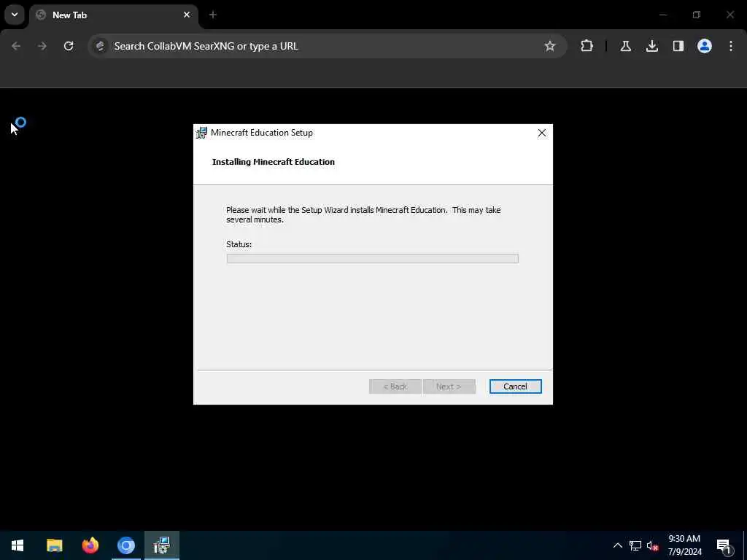Open the clock showing 9:30 AM
This screenshot has height=560, width=747.
pyautogui.click(x=684, y=545)
